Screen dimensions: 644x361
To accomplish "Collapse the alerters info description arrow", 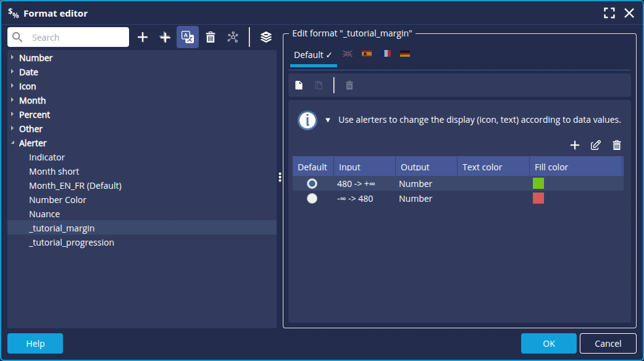I will [x=328, y=120].
